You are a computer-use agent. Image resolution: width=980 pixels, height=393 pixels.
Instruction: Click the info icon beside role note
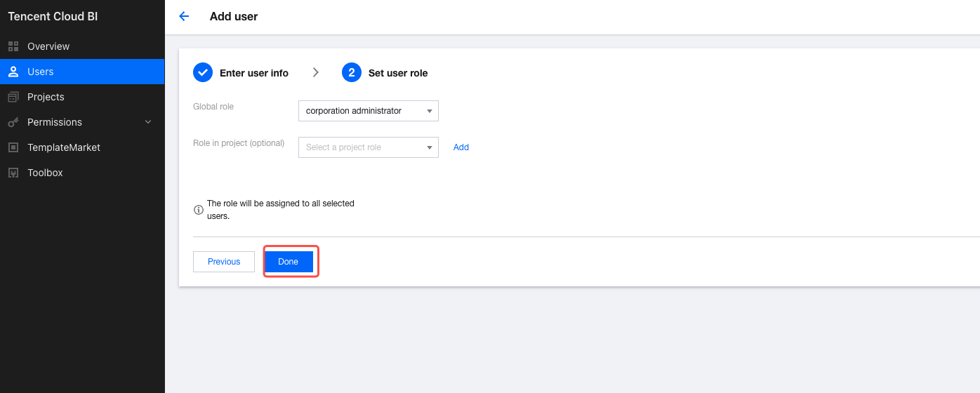tap(199, 210)
